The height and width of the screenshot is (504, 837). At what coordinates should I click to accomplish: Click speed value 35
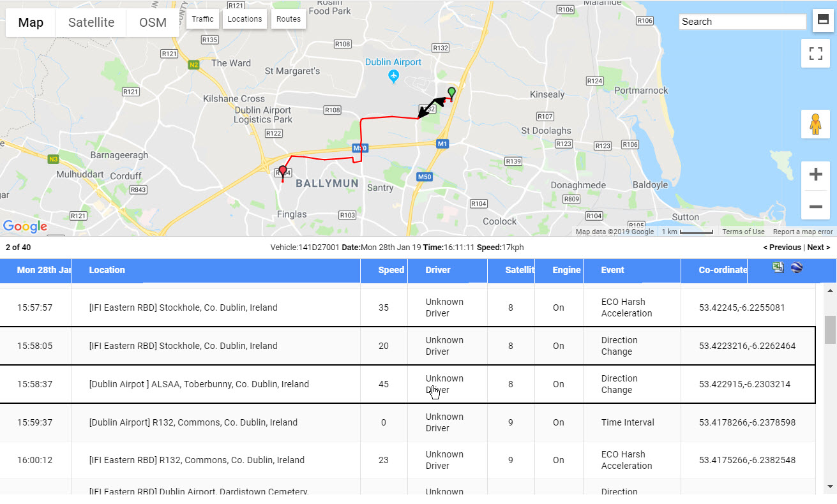pyautogui.click(x=384, y=308)
